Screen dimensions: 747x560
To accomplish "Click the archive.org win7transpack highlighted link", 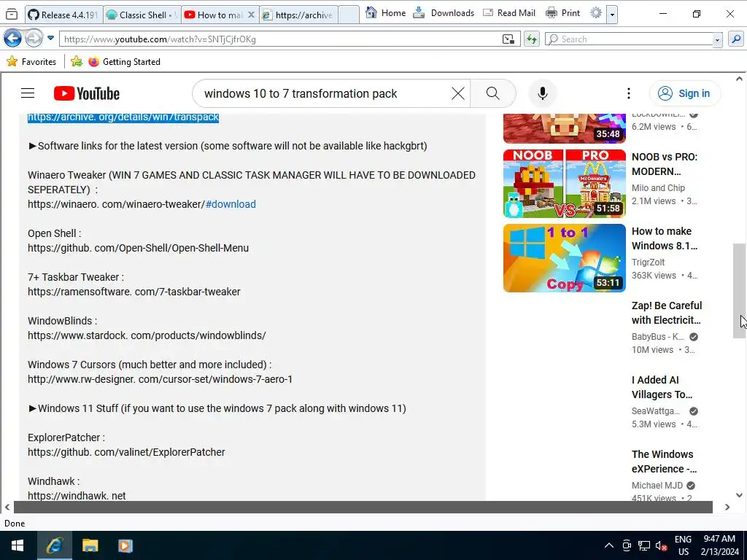I will coord(123,117).
